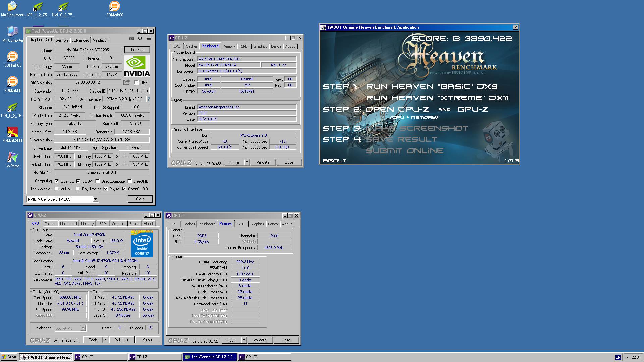Click Submit Online in Heaven app
Viewport: 644px width, 362px height.
405,151
